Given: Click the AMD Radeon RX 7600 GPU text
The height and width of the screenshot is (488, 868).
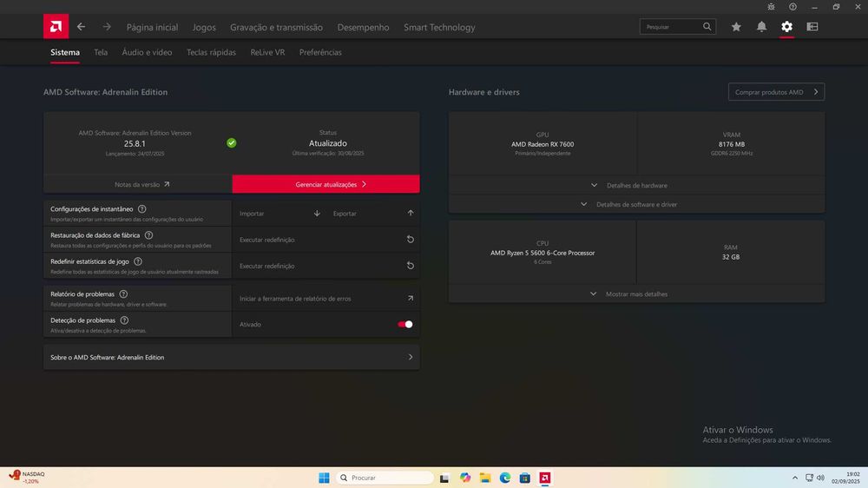Looking at the screenshot, I should pyautogui.click(x=542, y=144).
